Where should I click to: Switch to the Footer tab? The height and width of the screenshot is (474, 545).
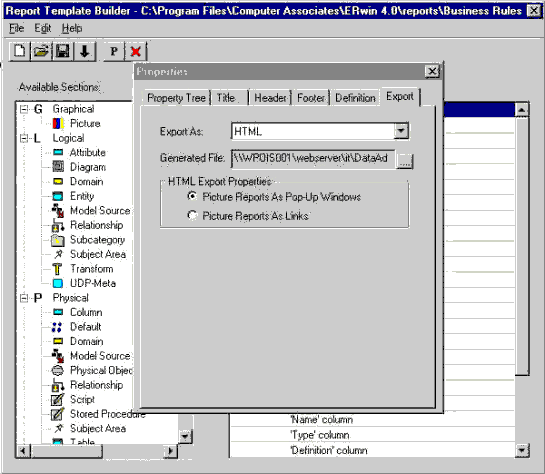click(x=311, y=98)
